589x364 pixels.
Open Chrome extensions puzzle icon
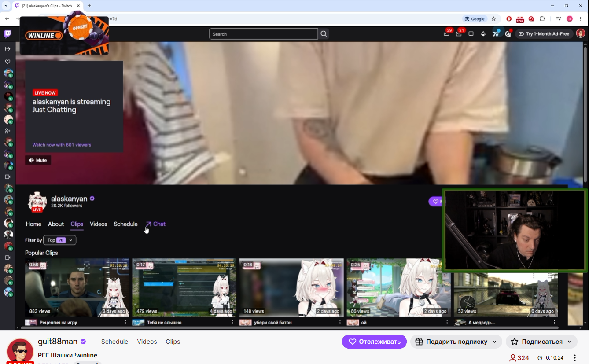[542, 19]
